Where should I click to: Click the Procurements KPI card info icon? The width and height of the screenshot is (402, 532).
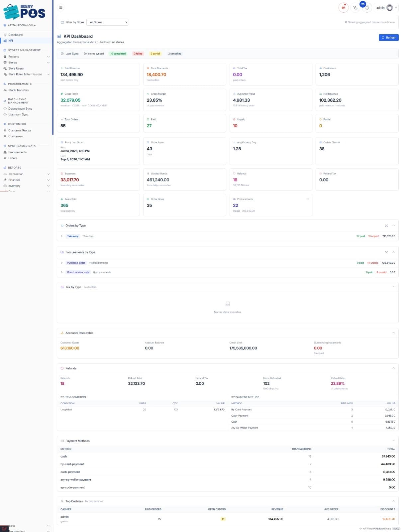307,199
